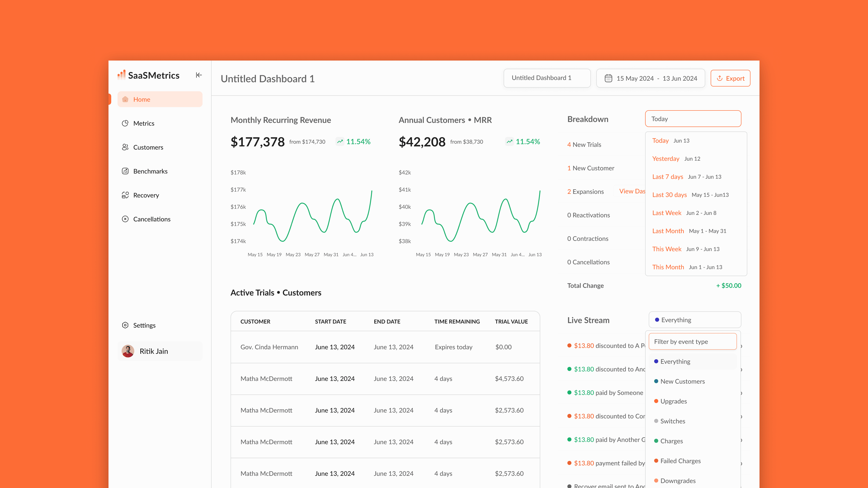Click the Customers people icon
Viewport: 868px width, 488px height.
pyautogui.click(x=125, y=147)
